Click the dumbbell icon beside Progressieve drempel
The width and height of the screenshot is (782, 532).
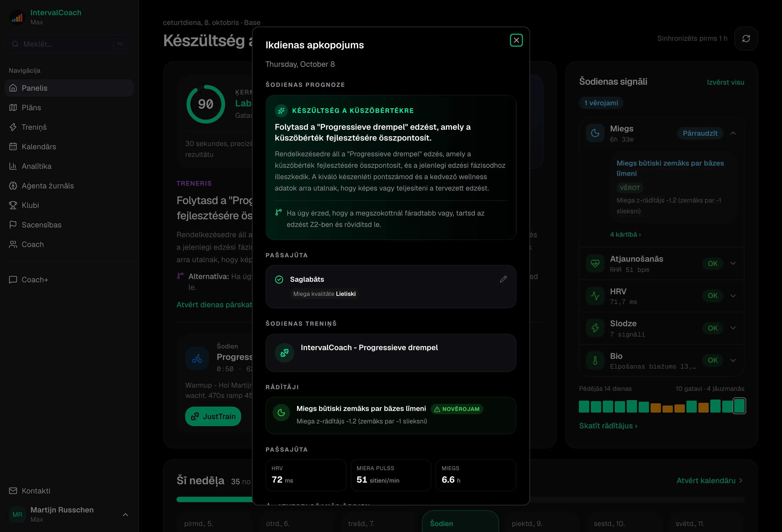coord(284,353)
